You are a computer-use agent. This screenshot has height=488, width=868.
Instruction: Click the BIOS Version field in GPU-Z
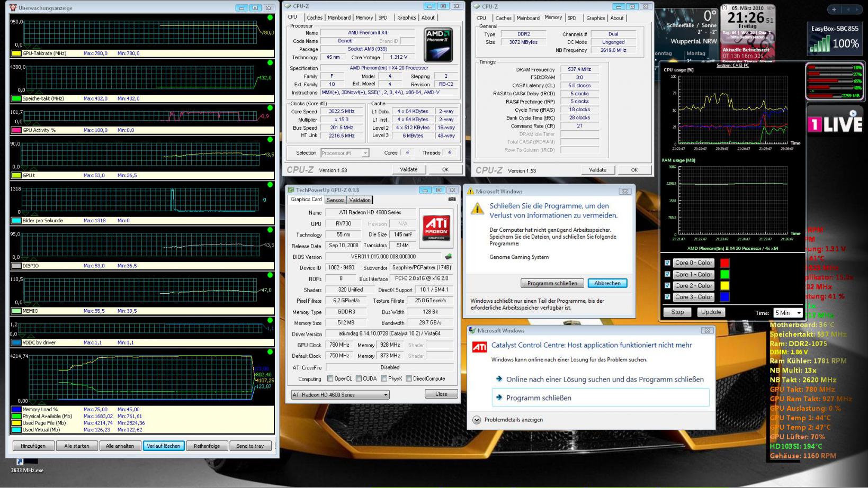(384, 257)
